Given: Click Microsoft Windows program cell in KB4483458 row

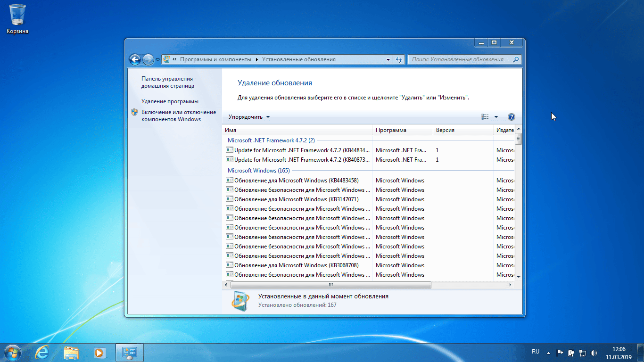Looking at the screenshot, I should pos(400,180).
